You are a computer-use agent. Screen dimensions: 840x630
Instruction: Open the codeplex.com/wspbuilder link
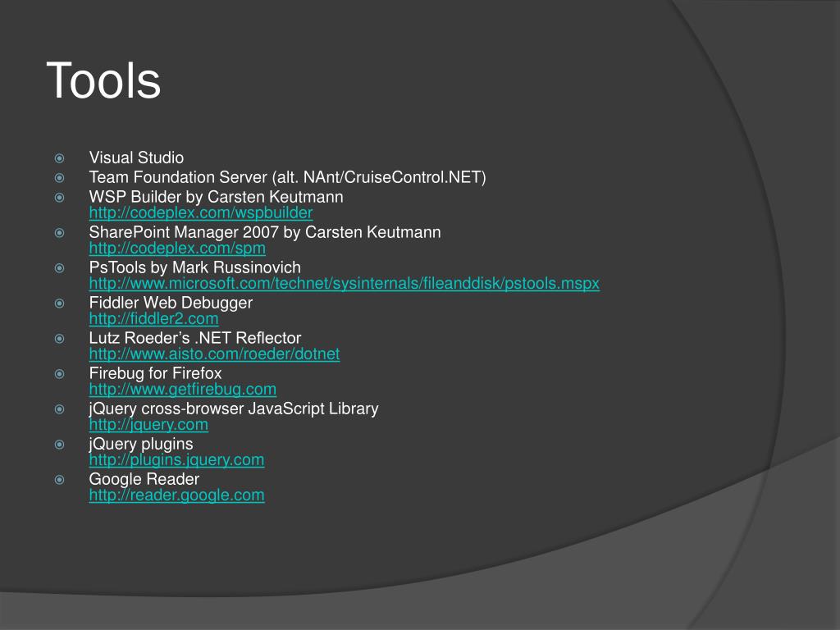click(x=201, y=212)
